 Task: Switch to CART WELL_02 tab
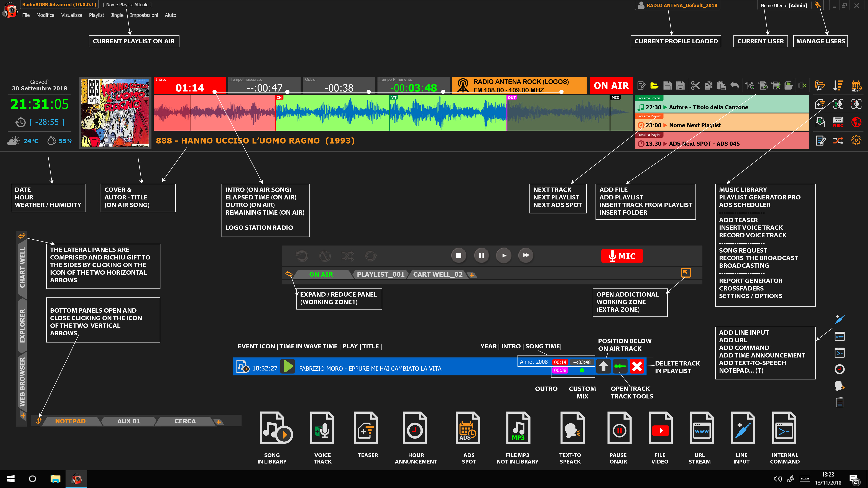coord(438,274)
